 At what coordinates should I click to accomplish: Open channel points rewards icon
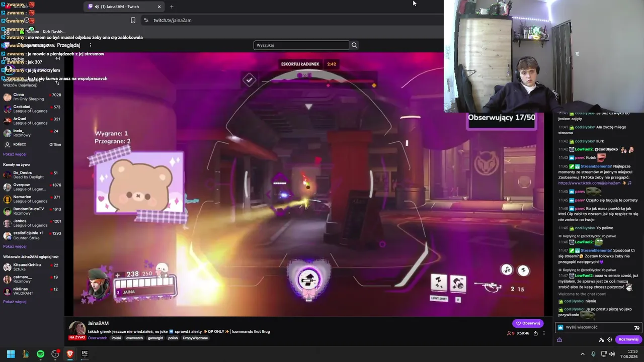[x=559, y=339]
